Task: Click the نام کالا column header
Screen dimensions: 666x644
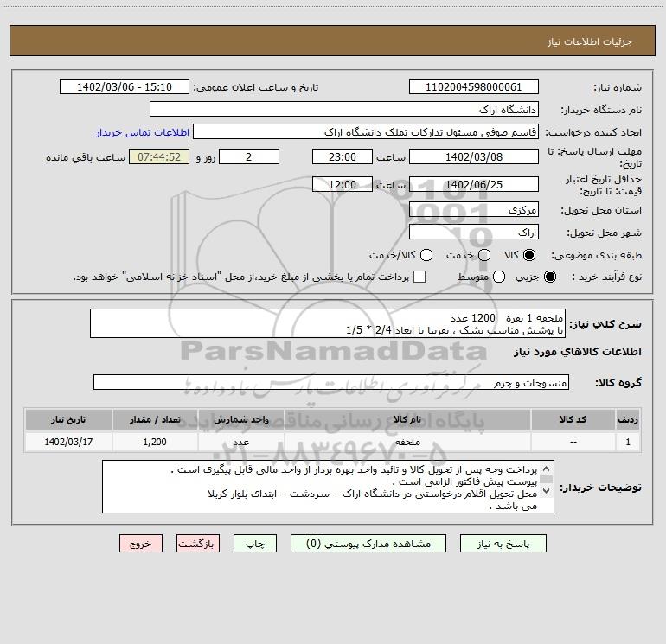Action: point(407,419)
